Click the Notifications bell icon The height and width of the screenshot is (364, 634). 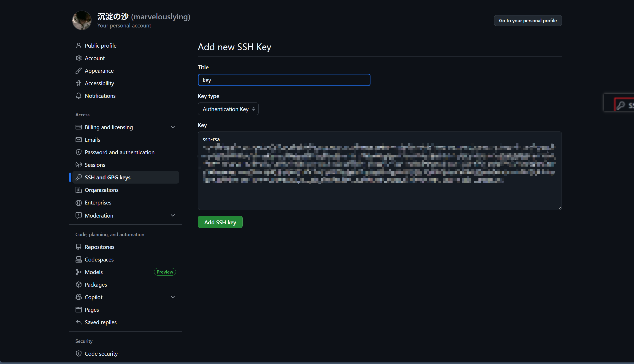(x=78, y=96)
